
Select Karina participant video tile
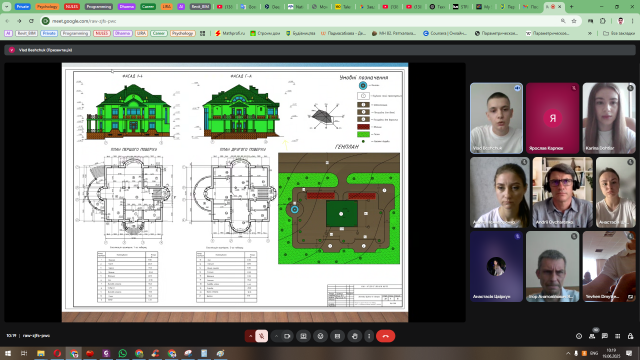coord(609,118)
